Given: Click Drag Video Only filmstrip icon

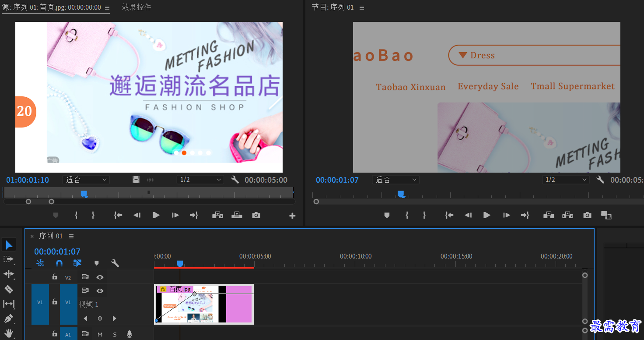Looking at the screenshot, I should tap(136, 180).
